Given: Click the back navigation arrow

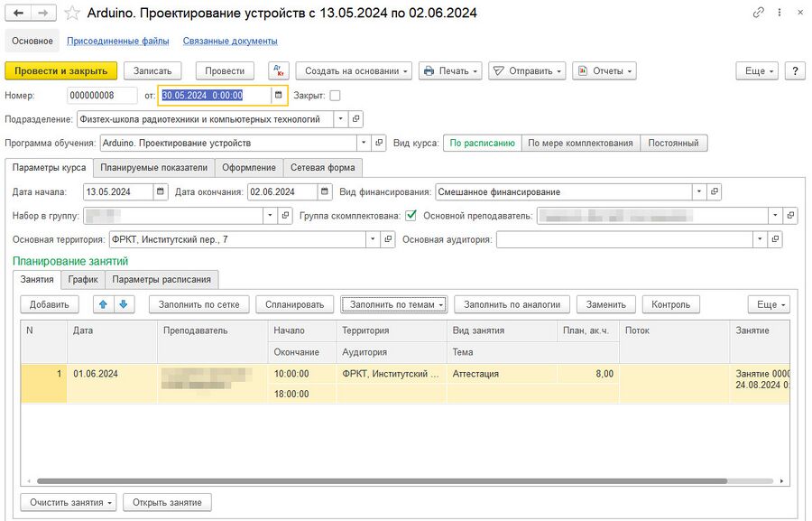Looking at the screenshot, I should click(18, 14).
